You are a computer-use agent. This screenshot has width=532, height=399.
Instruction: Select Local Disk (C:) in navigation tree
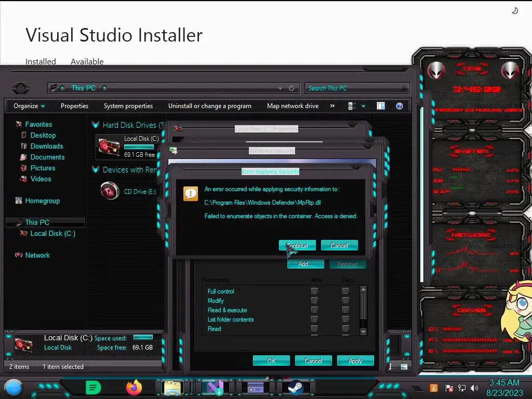[x=53, y=233]
